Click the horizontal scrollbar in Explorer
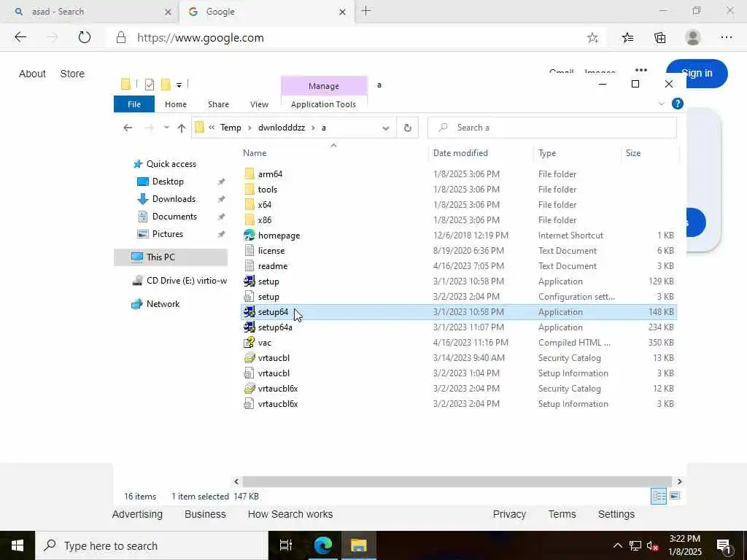 coord(457,481)
